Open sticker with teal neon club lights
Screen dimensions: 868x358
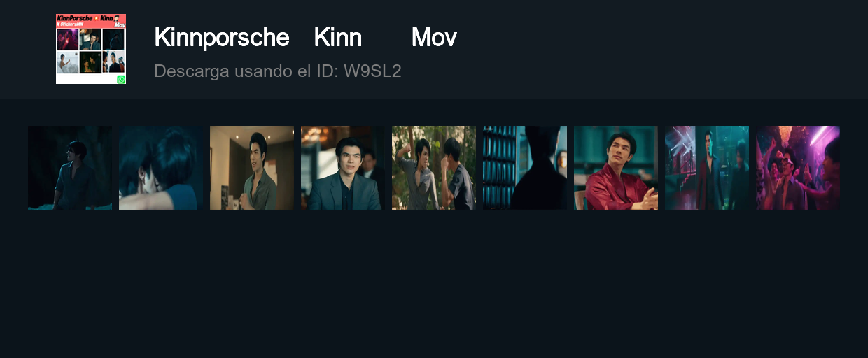tap(707, 168)
